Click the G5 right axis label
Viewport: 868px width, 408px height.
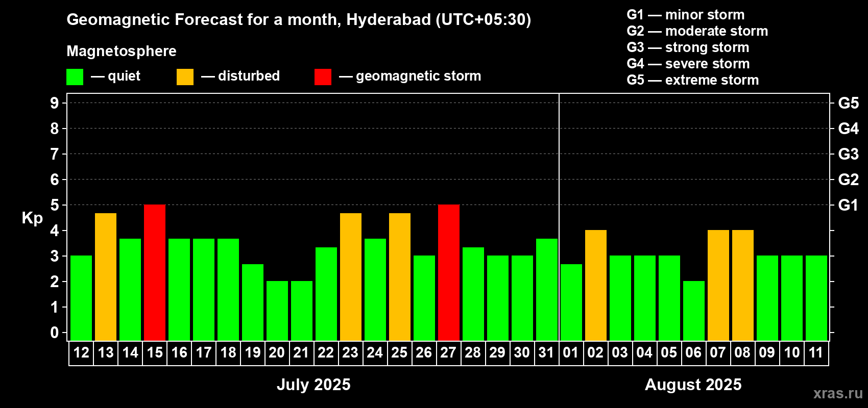[x=849, y=103]
